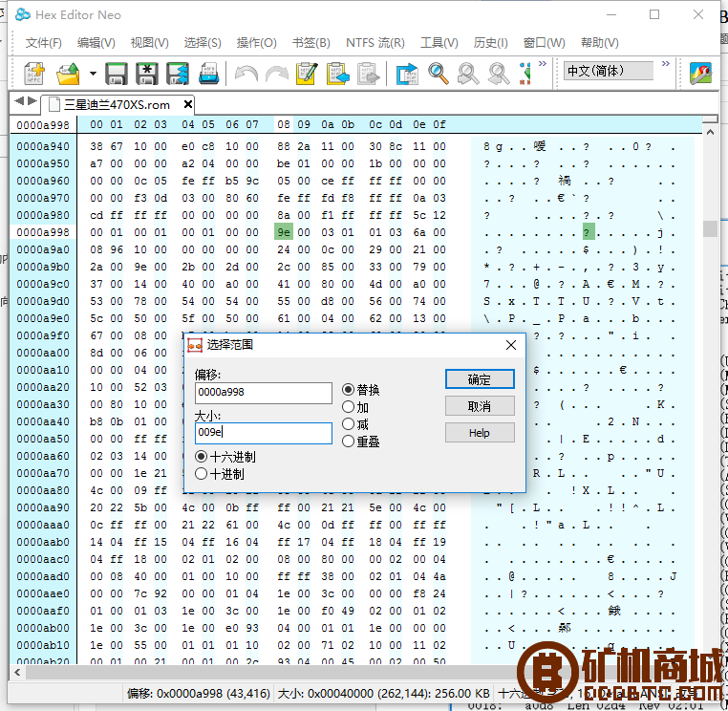Select the 重叠 radio button
Screen dimensions: 728x711
348,442
